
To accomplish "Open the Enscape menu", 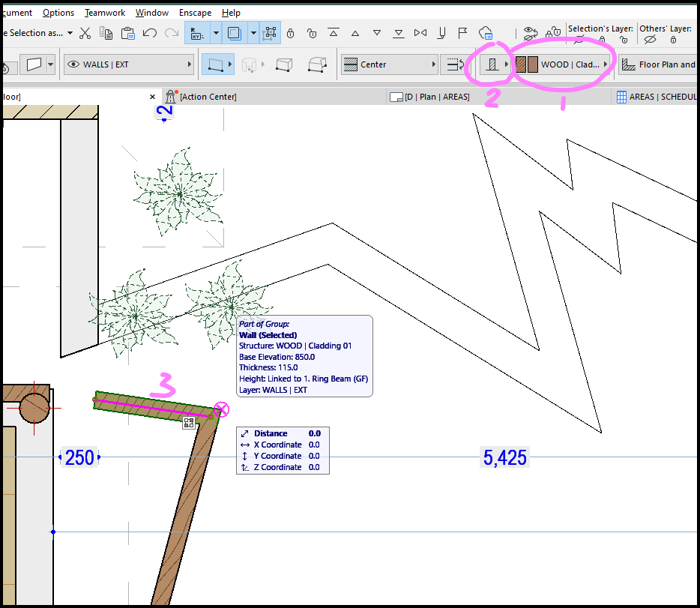I will [195, 12].
